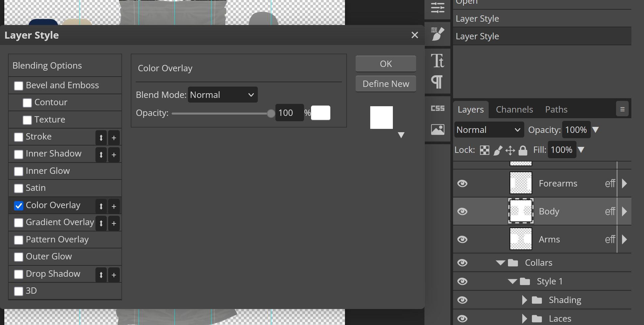Click the lock transparent pixels icon

point(485,151)
